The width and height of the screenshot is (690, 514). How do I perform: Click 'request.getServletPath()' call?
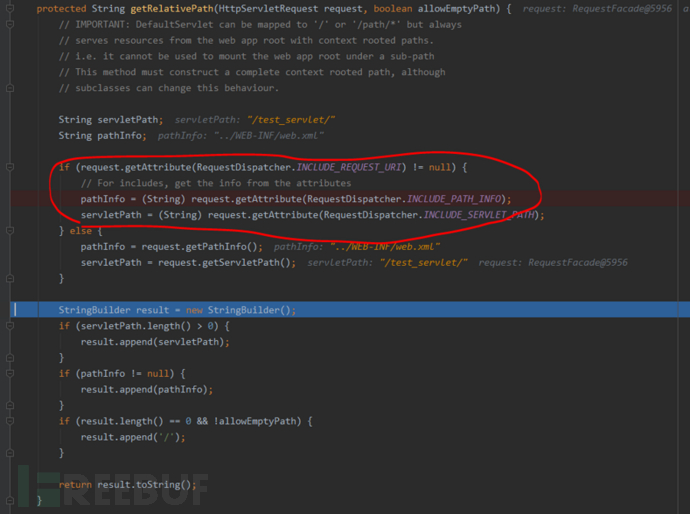(x=224, y=263)
